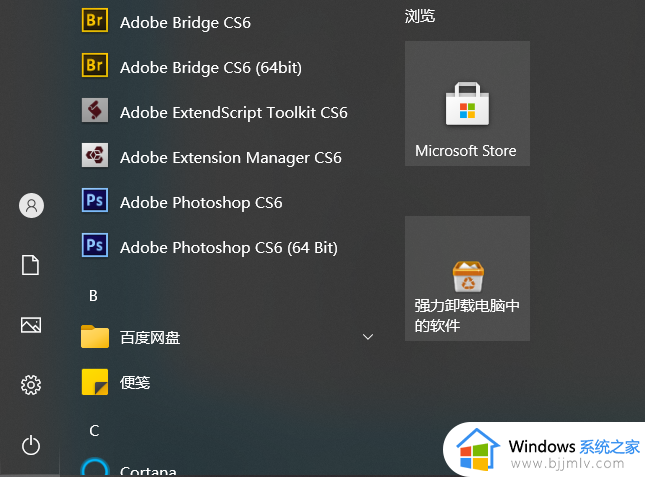The width and height of the screenshot is (645, 477).
Task: Expand the 百度网盘 folder chevron
Action: 368,337
